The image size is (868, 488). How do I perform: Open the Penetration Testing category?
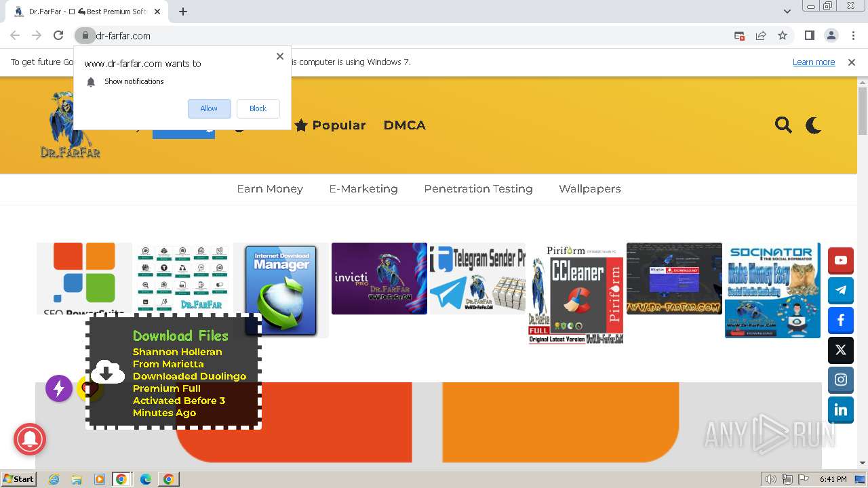478,188
